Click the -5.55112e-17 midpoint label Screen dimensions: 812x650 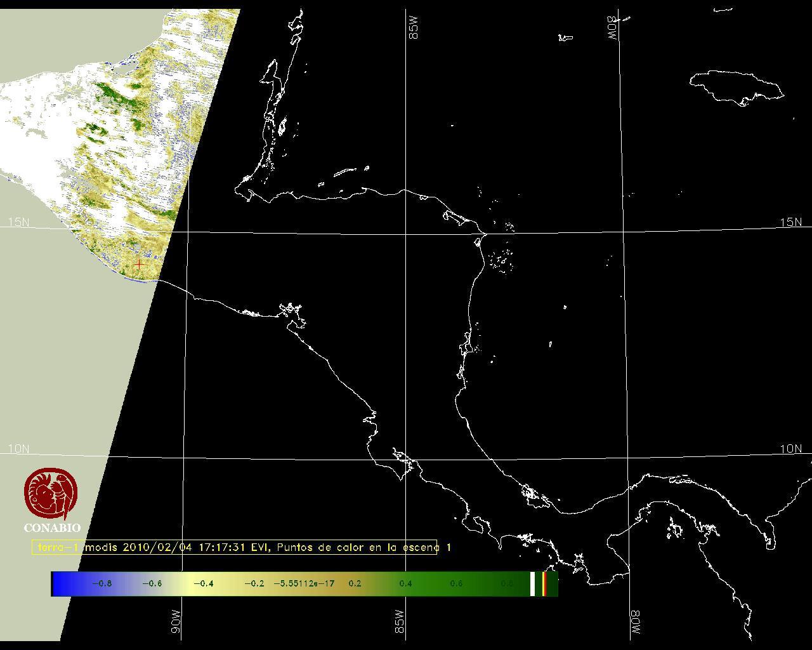(304, 583)
